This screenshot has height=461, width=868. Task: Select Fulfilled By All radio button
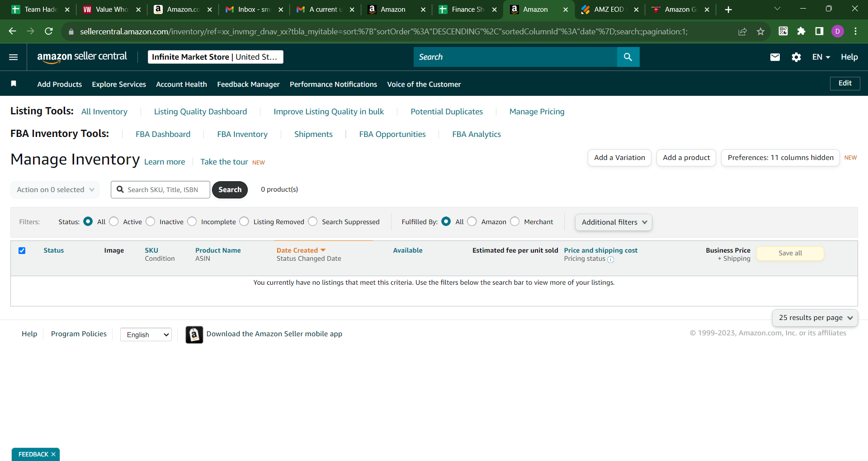point(446,221)
